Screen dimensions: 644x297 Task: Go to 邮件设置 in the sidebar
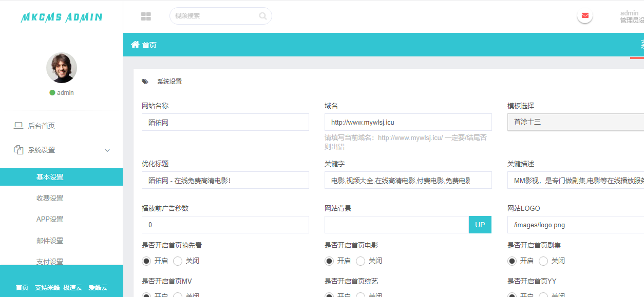tap(50, 241)
